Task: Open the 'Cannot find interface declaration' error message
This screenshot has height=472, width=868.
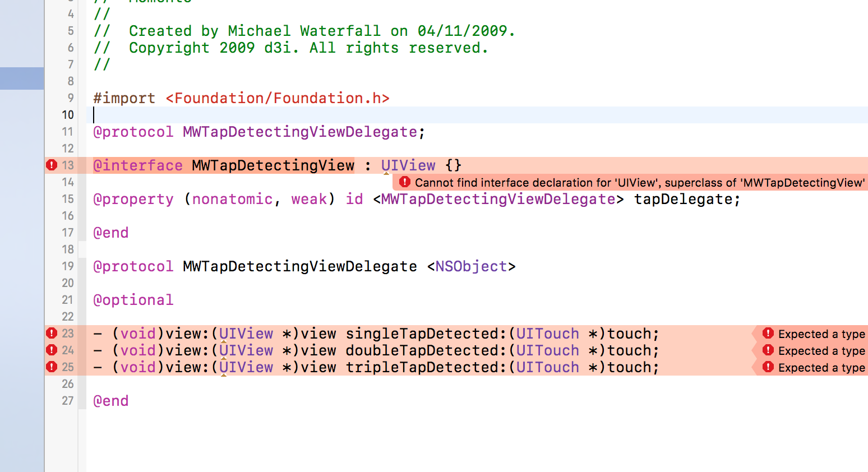Action: click(x=639, y=183)
